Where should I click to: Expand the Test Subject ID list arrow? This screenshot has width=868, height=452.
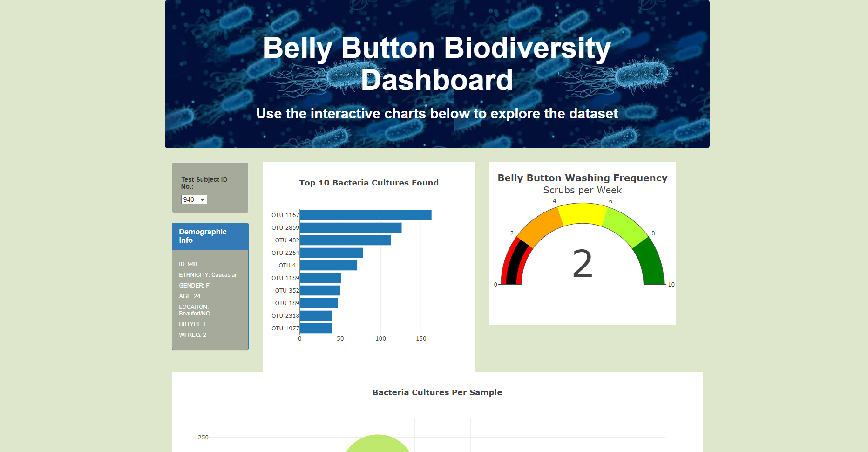(x=202, y=199)
